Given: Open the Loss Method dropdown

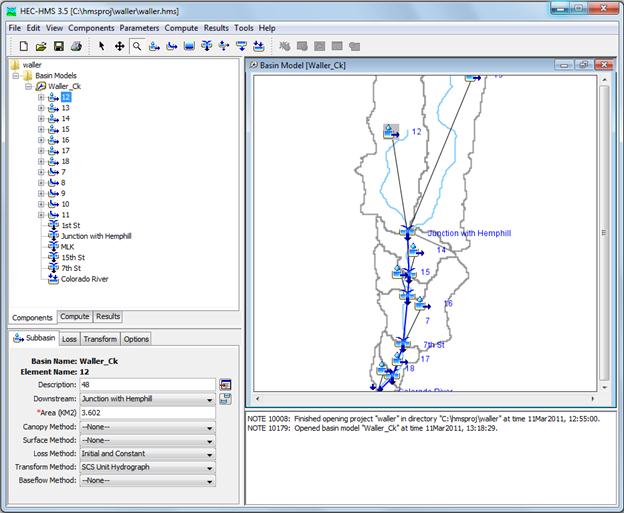Looking at the screenshot, I should pos(210,454).
